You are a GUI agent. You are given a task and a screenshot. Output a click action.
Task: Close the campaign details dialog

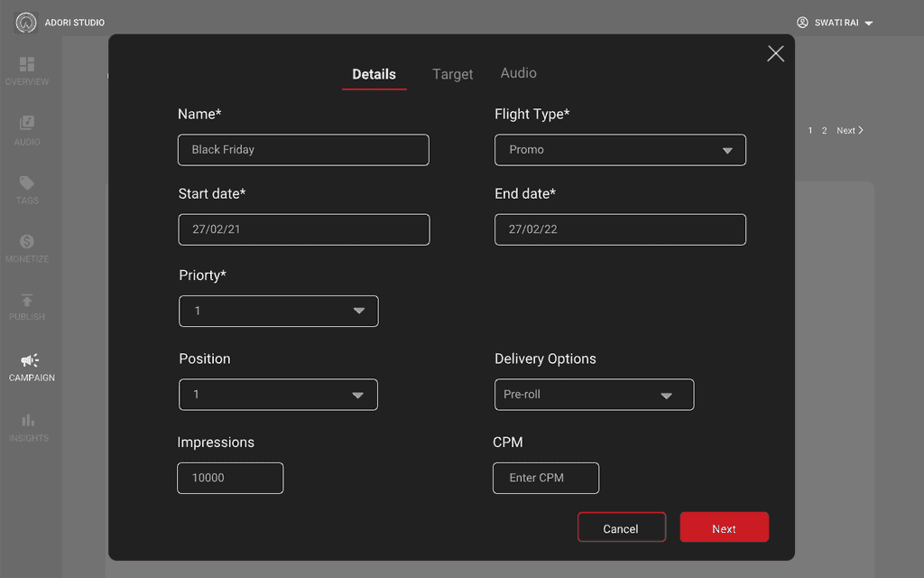point(775,53)
